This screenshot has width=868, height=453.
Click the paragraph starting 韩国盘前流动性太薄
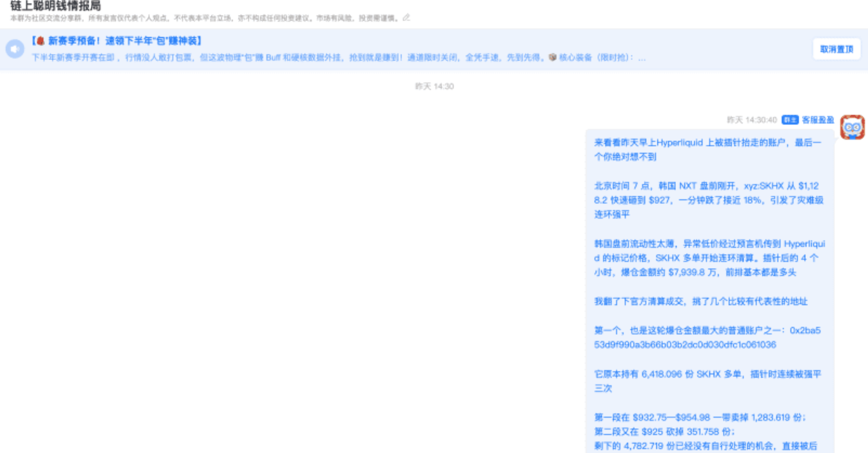(709, 258)
